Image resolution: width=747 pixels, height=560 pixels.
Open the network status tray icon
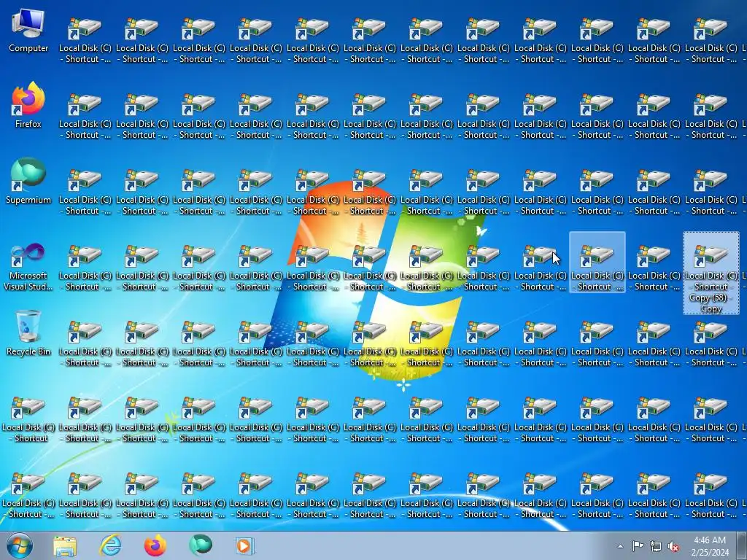tap(656, 546)
